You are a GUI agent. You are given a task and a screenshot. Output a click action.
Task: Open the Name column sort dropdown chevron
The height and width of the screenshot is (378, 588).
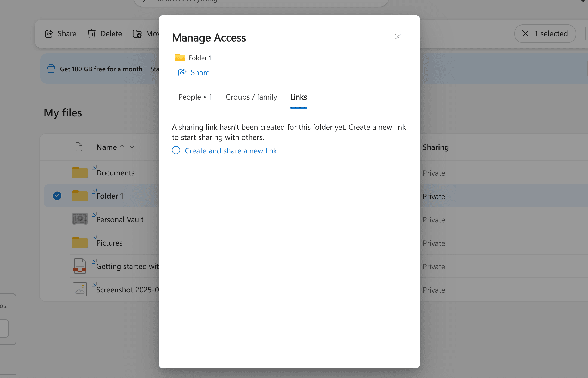tap(132, 147)
